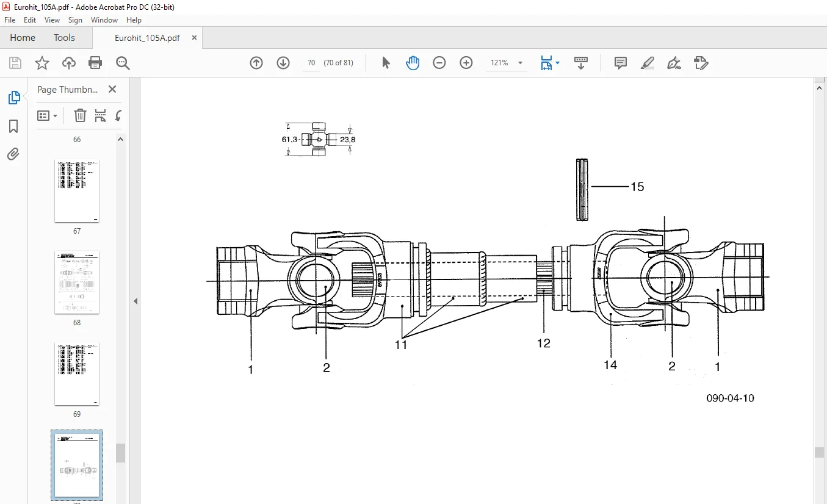Open the File menu
This screenshot has width=827, height=504.
[10, 20]
